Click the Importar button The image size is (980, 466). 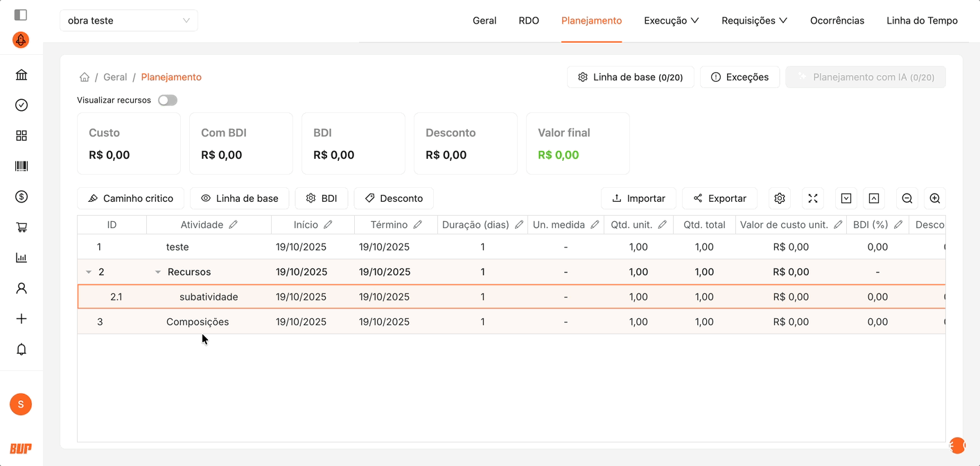pyautogui.click(x=638, y=198)
